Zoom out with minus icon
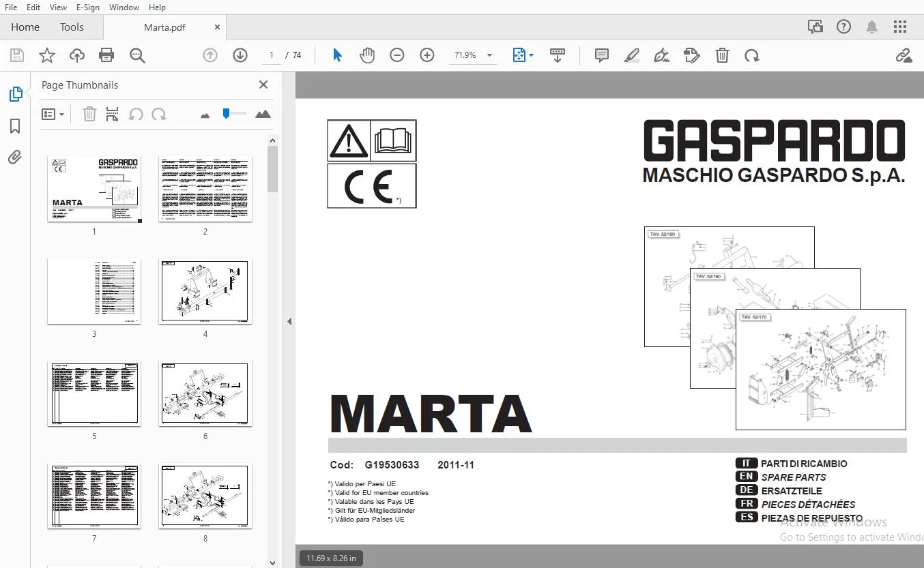 397,55
